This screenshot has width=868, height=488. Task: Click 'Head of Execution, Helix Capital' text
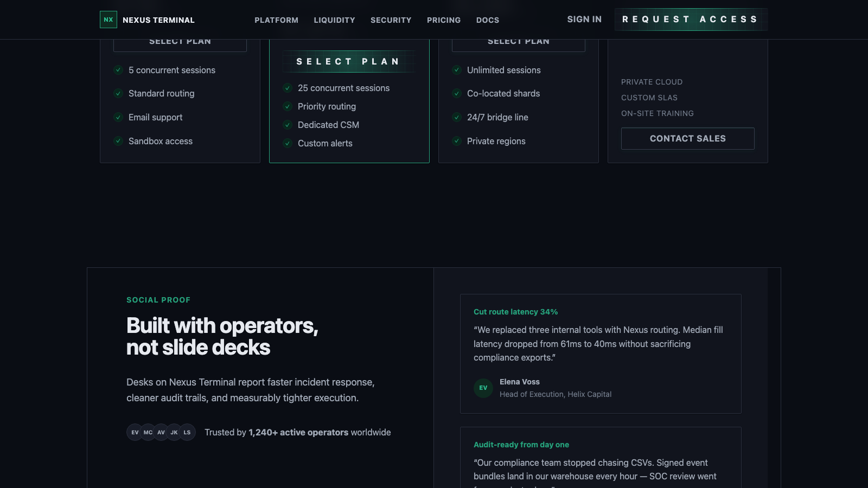point(556,394)
